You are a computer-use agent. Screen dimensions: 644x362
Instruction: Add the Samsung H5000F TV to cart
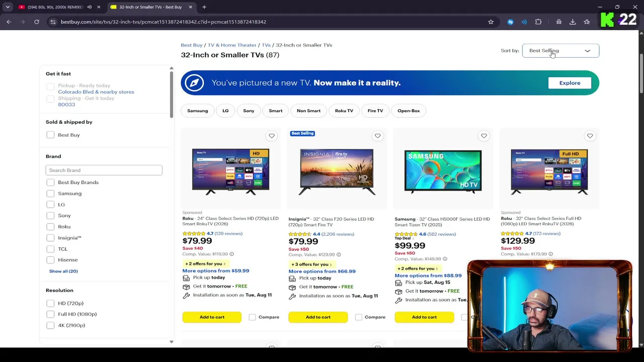click(424, 317)
